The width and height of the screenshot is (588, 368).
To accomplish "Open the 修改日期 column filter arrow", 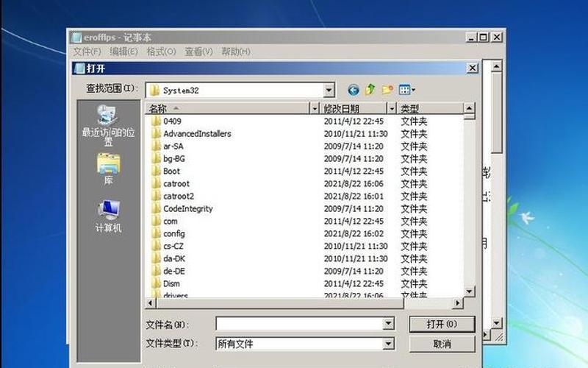I will pos(392,108).
